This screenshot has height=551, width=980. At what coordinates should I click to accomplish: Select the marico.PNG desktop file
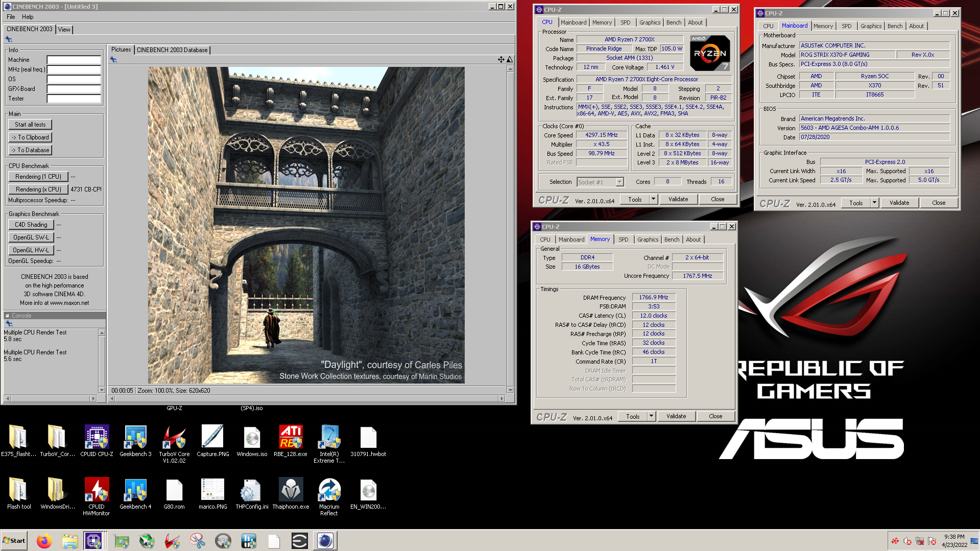[213, 493]
